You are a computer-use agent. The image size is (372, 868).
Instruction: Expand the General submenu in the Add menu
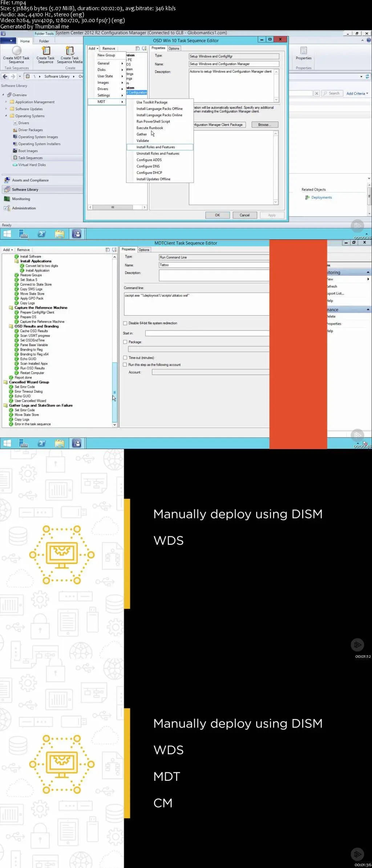pos(106,63)
